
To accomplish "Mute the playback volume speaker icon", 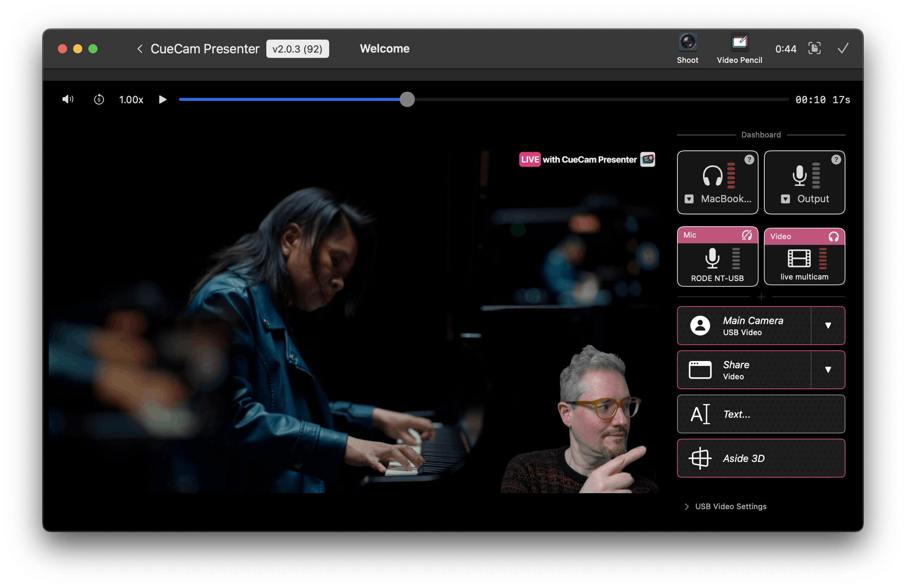I will tap(67, 99).
